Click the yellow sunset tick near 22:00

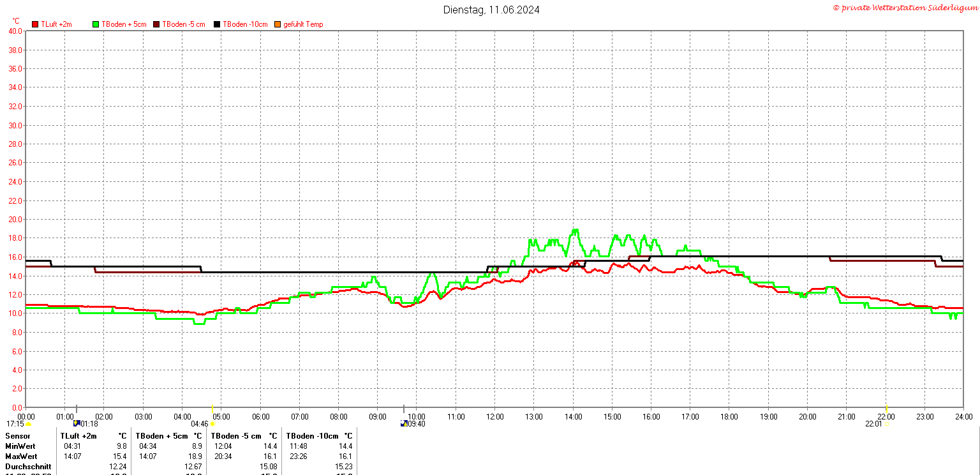[x=886, y=409]
